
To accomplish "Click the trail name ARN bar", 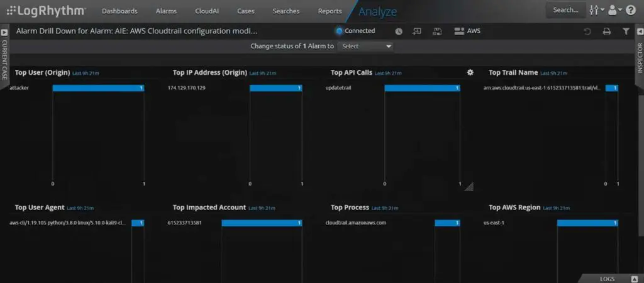I will pos(611,88).
